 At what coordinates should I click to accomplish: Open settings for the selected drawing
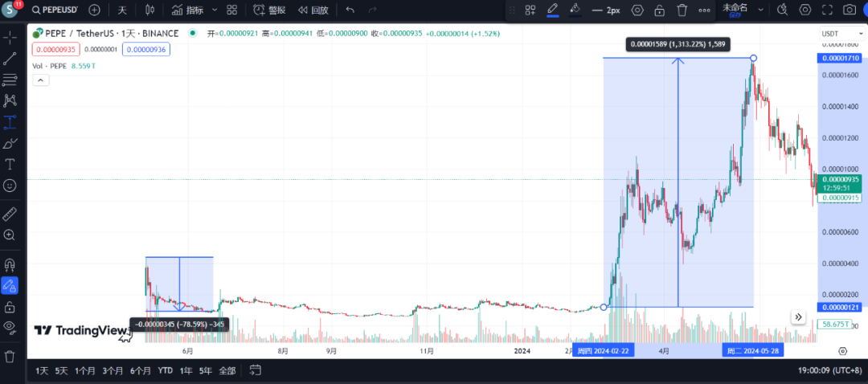pyautogui.click(x=637, y=10)
